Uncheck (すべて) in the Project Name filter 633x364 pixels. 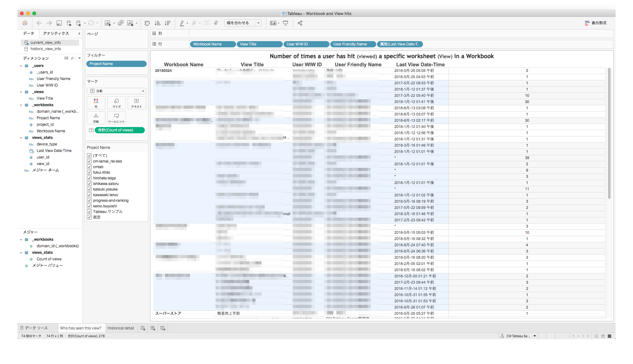(89, 155)
